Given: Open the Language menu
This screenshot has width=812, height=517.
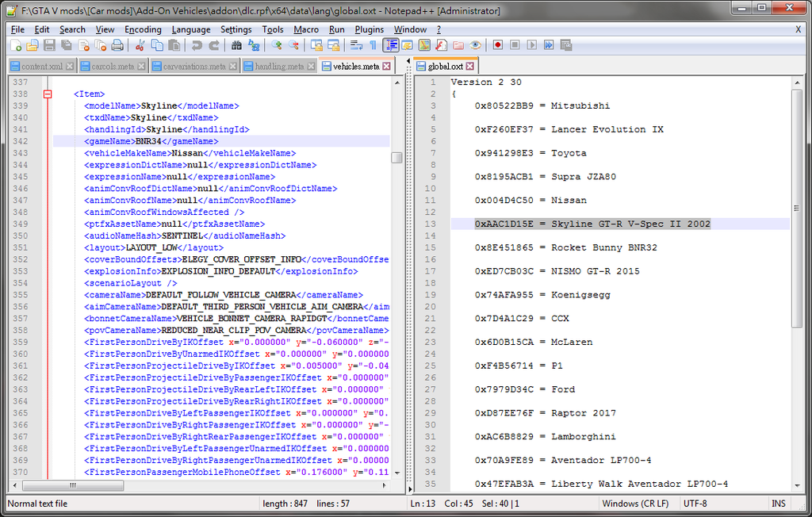Looking at the screenshot, I should [191, 29].
